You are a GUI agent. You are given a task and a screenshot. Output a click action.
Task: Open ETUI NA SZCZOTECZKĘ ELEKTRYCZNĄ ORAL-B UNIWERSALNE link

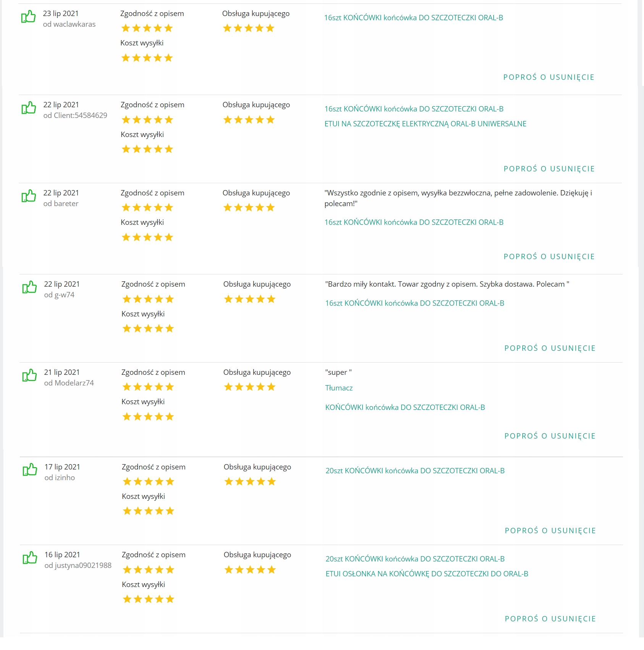(x=425, y=124)
